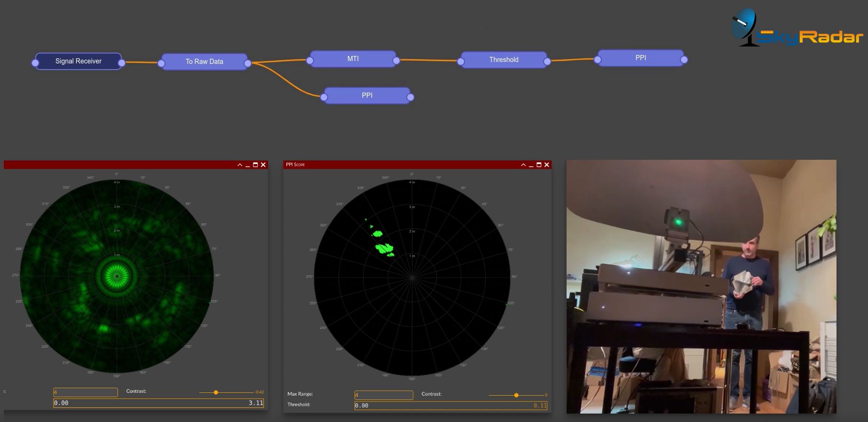
Task: Click the MTI processing node
Action: pyautogui.click(x=353, y=59)
